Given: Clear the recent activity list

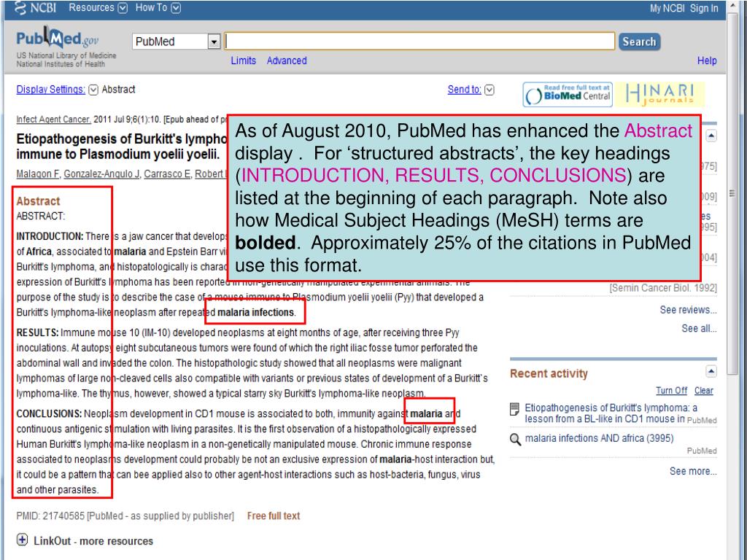Looking at the screenshot, I should click(704, 391).
